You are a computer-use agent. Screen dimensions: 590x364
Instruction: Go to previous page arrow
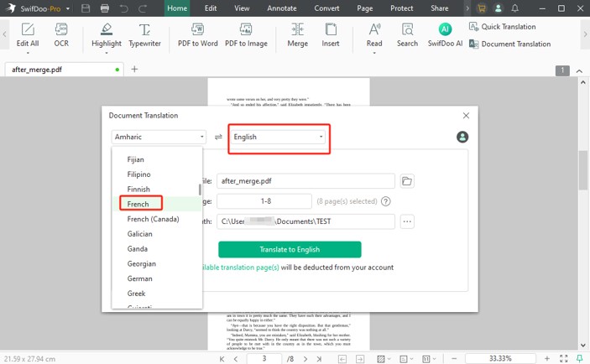click(x=236, y=359)
